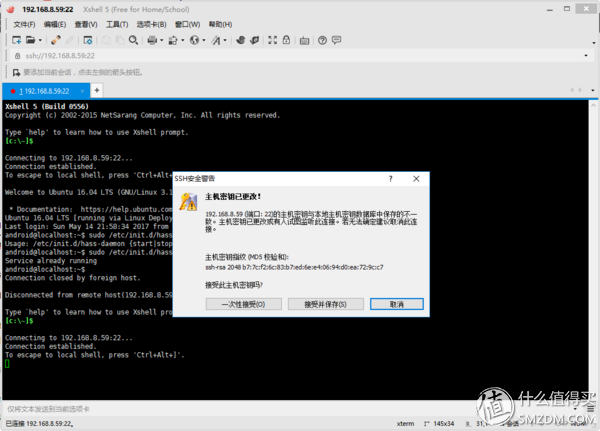Screen dimensions: 600x431
Task: Click the dialog help question mark
Action: click(x=391, y=179)
